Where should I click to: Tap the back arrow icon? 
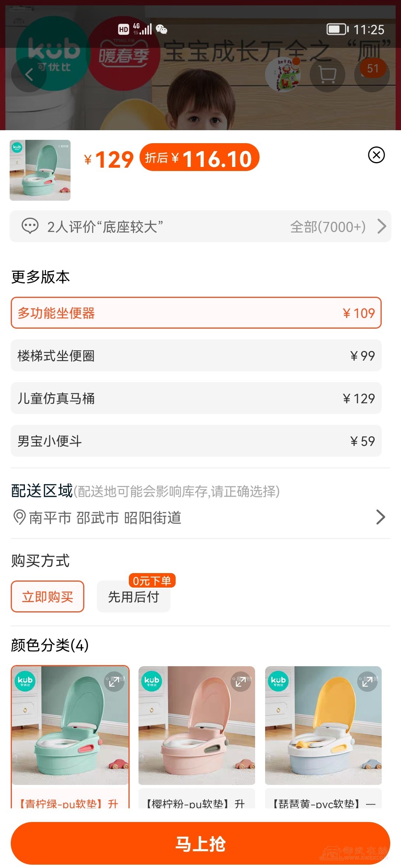coord(29,75)
